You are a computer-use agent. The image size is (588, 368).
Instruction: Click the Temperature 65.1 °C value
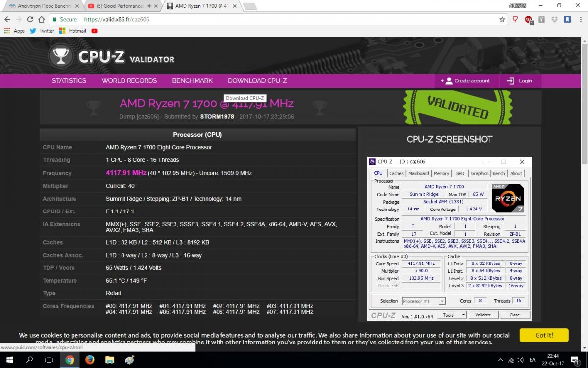pyautogui.click(x=126, y=280)
